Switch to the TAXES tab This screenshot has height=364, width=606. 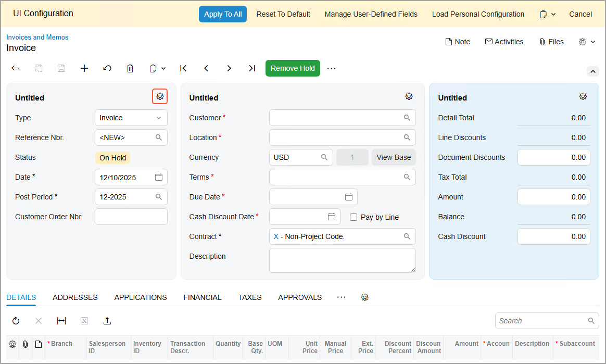[x=250, y=297]
